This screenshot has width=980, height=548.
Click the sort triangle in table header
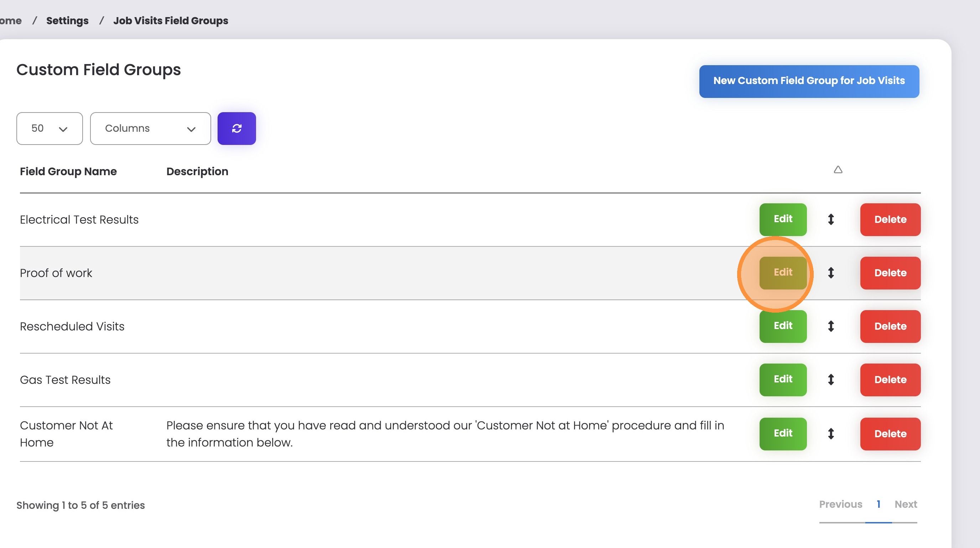pyautogui.click(x=838, y=169)
